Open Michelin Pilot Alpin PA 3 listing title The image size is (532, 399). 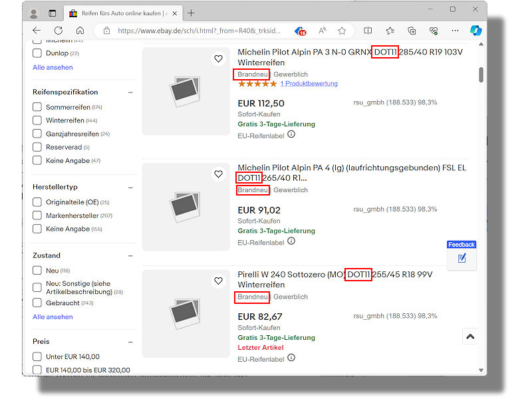[350, 57]
